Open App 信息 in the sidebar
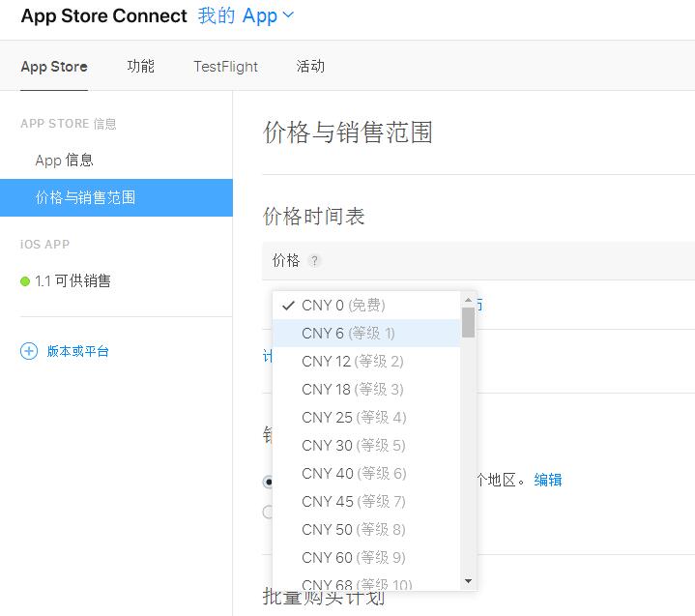The height and width of the screenshot is (616, 695). point(64,161)
